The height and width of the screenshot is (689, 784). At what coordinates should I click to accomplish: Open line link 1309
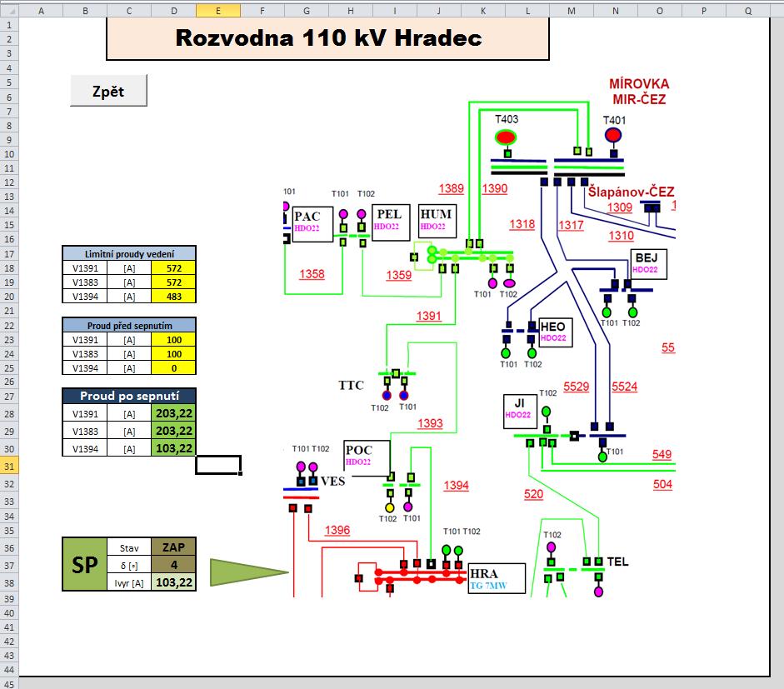[x=620, y=207]
